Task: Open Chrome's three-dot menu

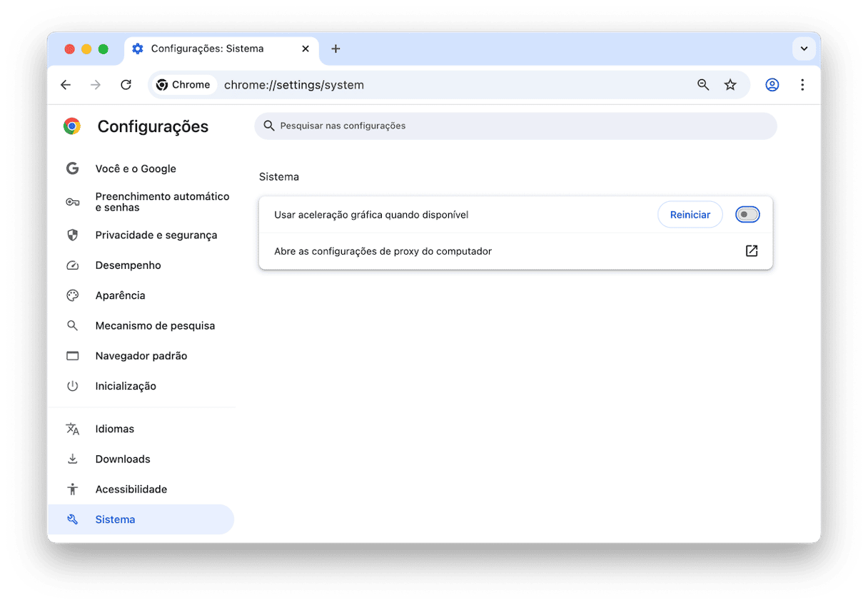Action: 802,85
